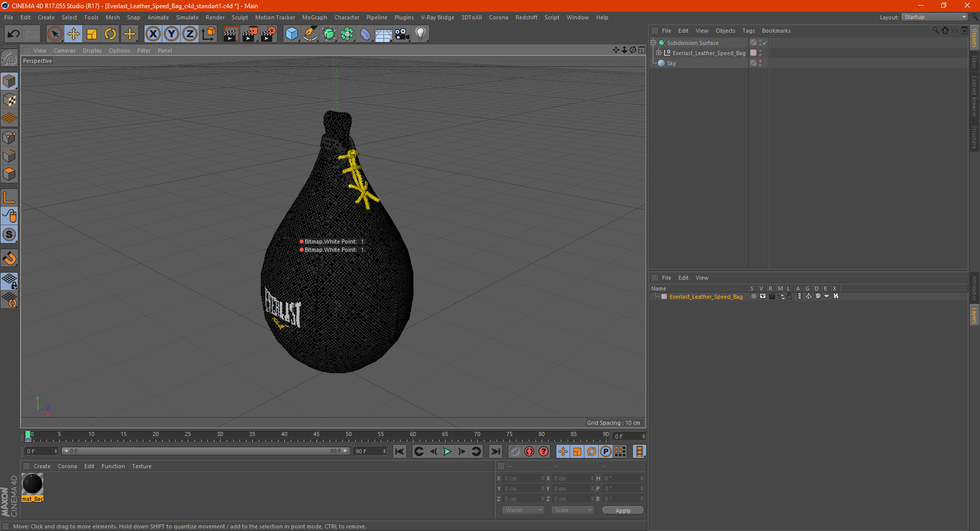
Task: Activate the Rotate tool icon
Action: coord(110,34)
